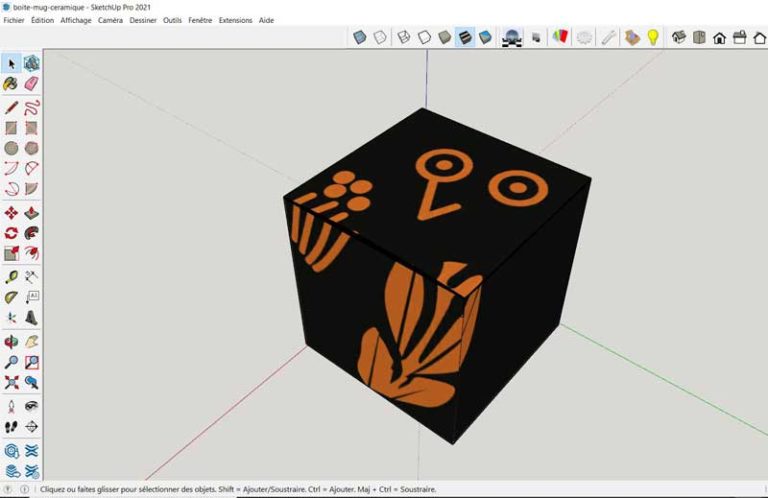Screen dimensions: 768x498
Task: Toggle X-Ray face style
Action: (x=361, y=38)
